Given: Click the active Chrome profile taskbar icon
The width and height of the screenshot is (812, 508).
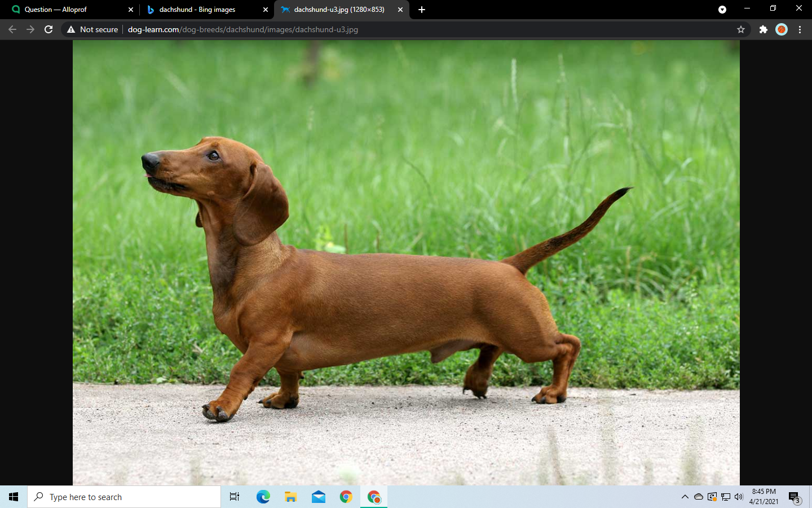Looking at the screenshot, I should coord(374,497).
